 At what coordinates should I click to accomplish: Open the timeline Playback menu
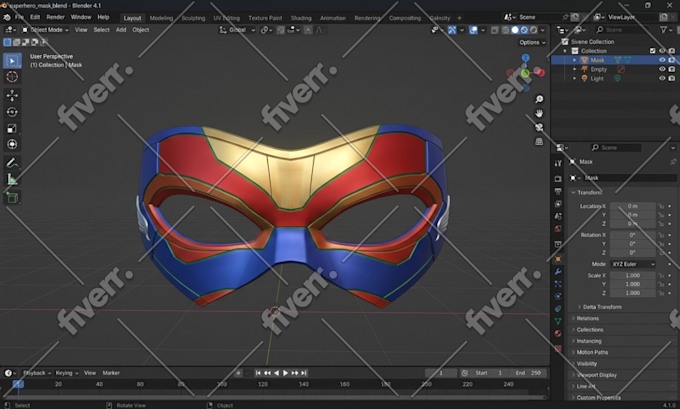click(36, 373)
